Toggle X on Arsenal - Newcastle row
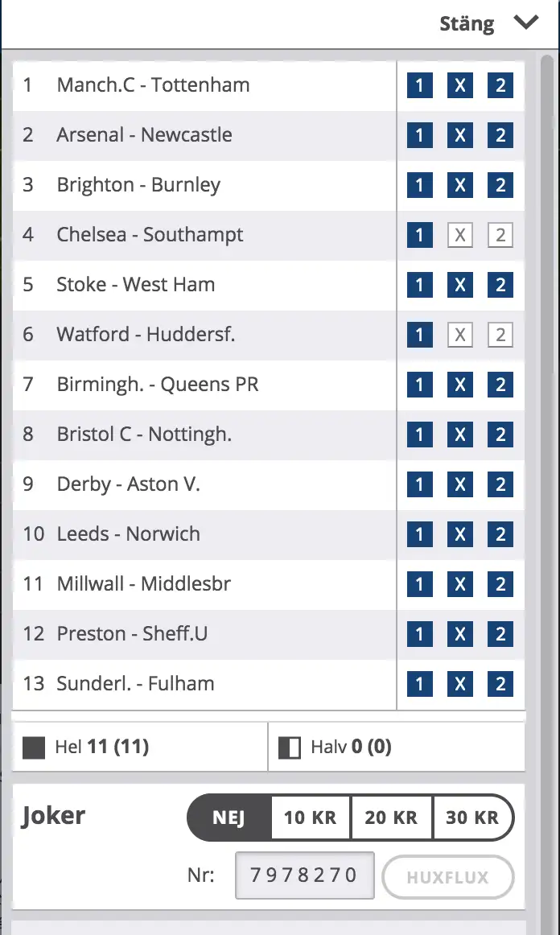Screen dimensions: 560x935 459,135
